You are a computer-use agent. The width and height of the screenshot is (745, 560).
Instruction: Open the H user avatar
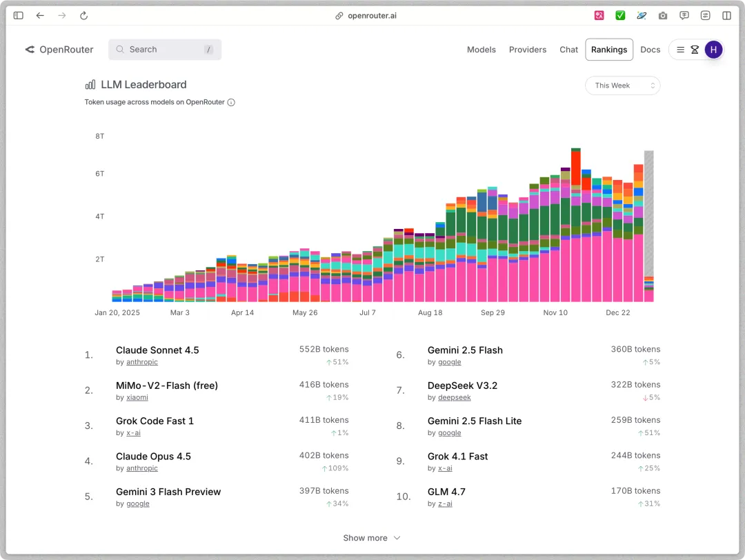(713, 50)
